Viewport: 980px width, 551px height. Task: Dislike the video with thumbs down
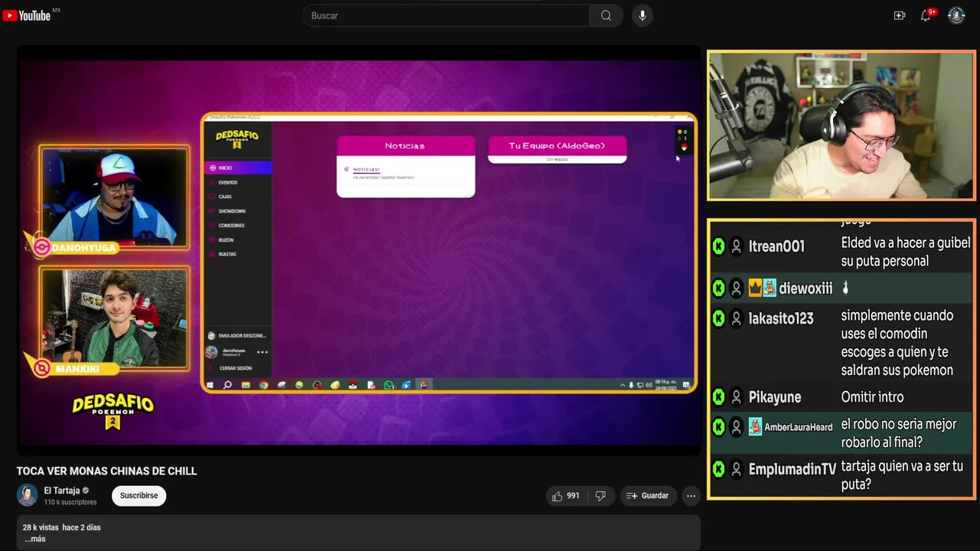coord(600,496)
